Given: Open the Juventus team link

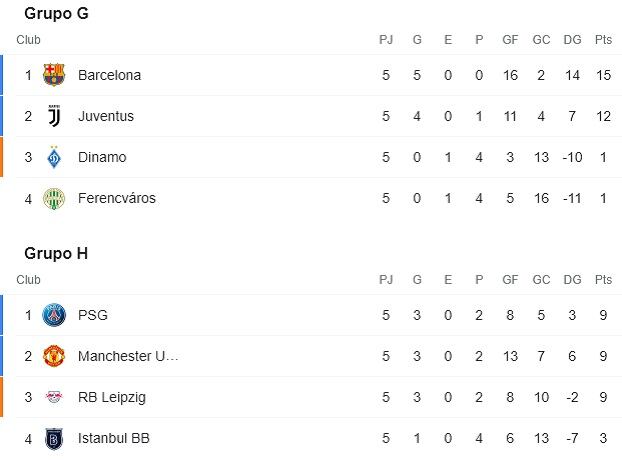Looking at the screenshot, I should [106, 116].
